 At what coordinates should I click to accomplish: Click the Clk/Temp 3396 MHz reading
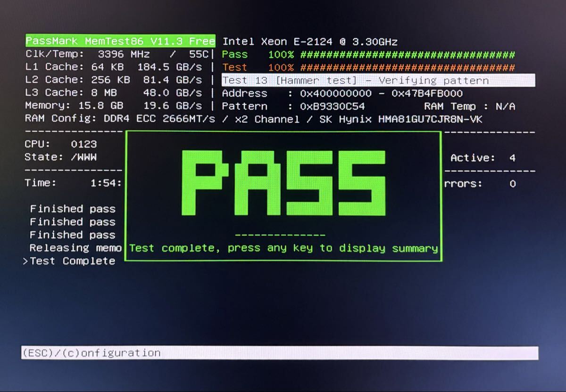(x=117, y=54)
